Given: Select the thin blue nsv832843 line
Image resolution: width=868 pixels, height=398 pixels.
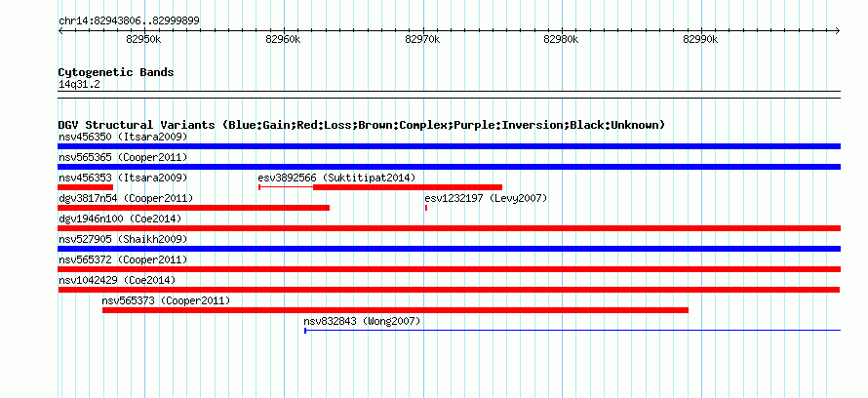Looking at the screenshot, I should click(x=572, y=331).
